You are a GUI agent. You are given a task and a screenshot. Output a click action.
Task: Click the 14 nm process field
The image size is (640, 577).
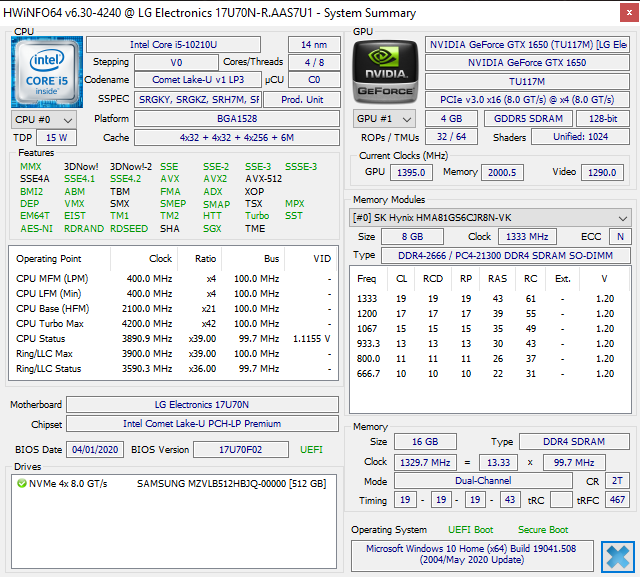314,44
